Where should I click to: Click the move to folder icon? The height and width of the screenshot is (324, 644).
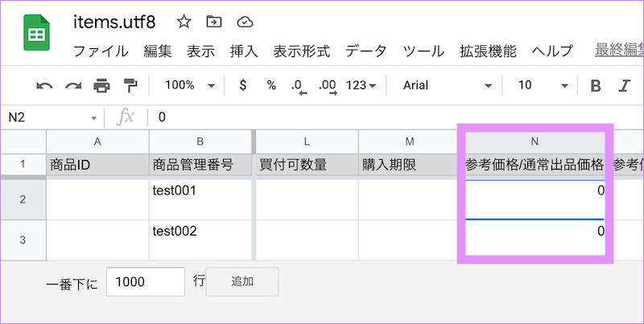click(214, 22)
